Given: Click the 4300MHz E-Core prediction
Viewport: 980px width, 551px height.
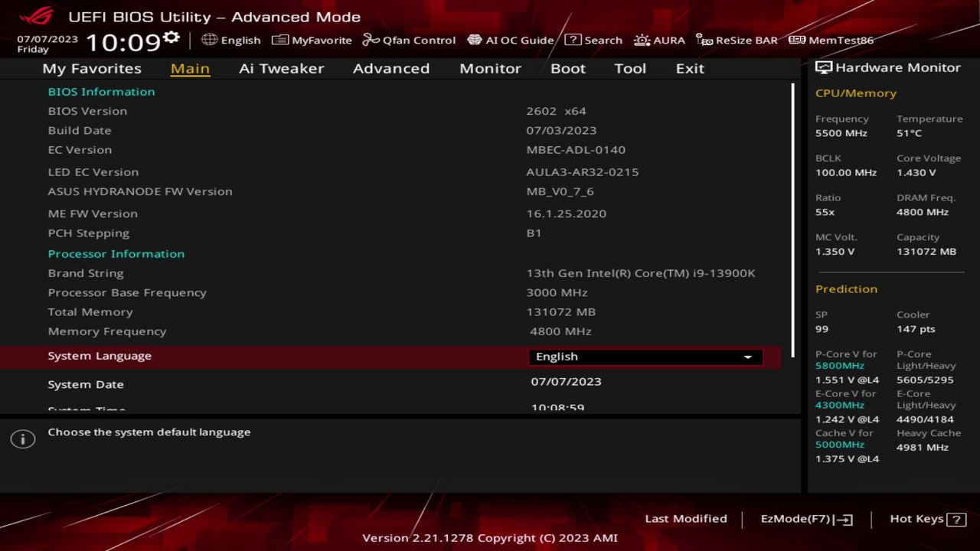Looking at the screenshot, I should pyautogui.click(x=840, y=405).
